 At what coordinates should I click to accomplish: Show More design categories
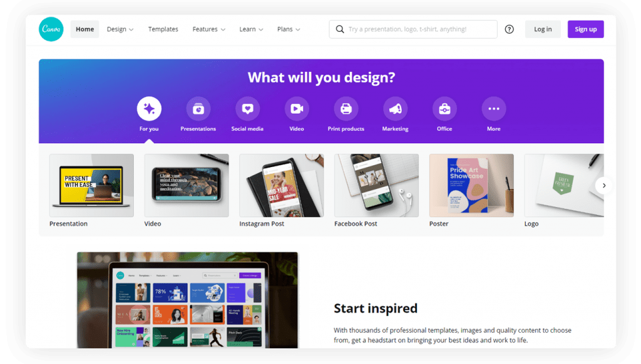pos(494,109)
